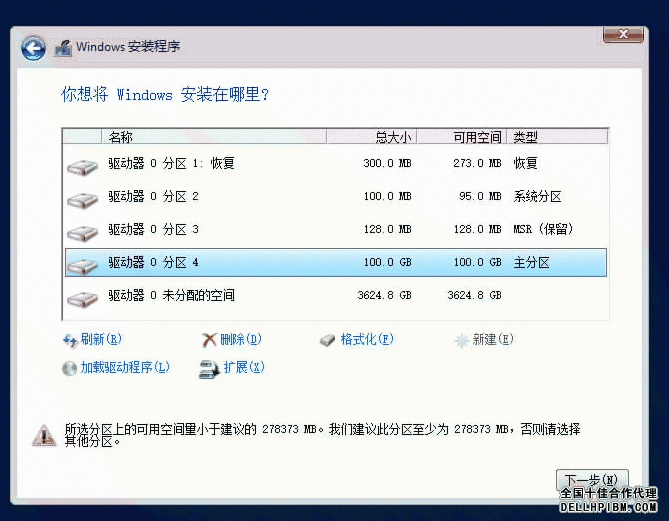Screen dimensions: 669x521
Task: Click the red X delete icon
Action: pyautogui.click(x=209, y=341)
